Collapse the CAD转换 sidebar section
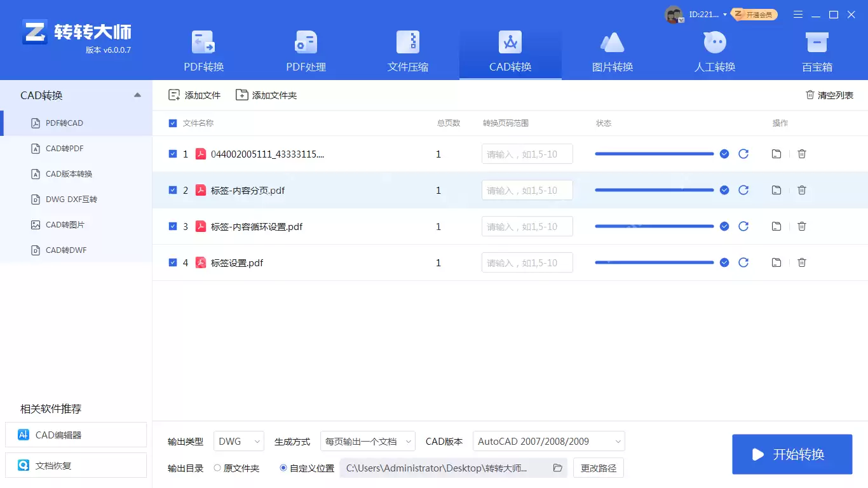Viewport: 868px width, 488px height. (x=137, y=94)
